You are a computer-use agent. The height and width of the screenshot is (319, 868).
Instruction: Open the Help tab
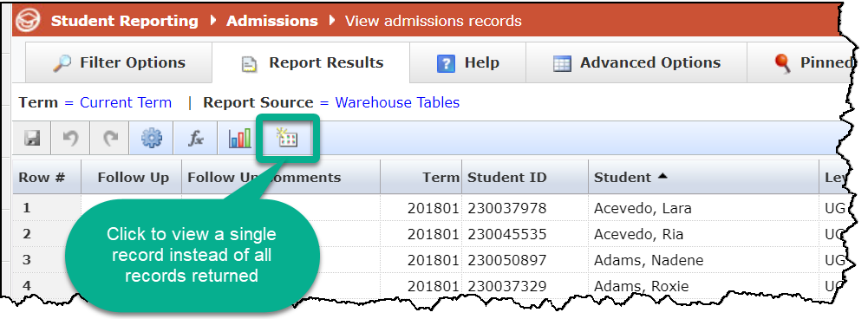467,62
